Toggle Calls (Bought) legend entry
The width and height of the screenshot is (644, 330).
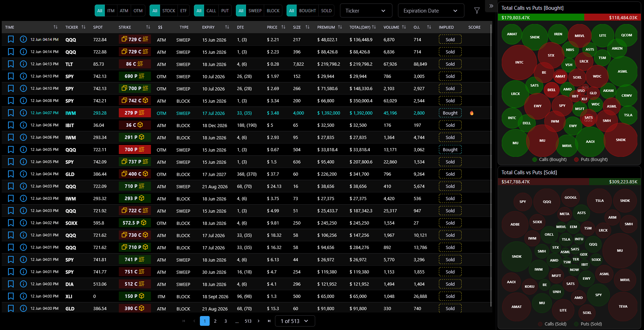point(549,159)
